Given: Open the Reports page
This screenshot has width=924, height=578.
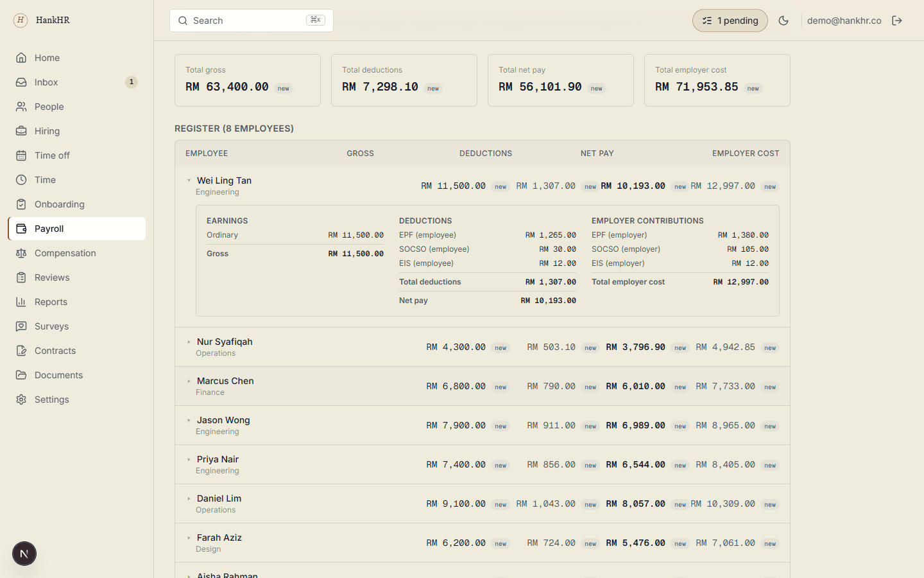Looking at the screenshot, I should coord(77,302).
